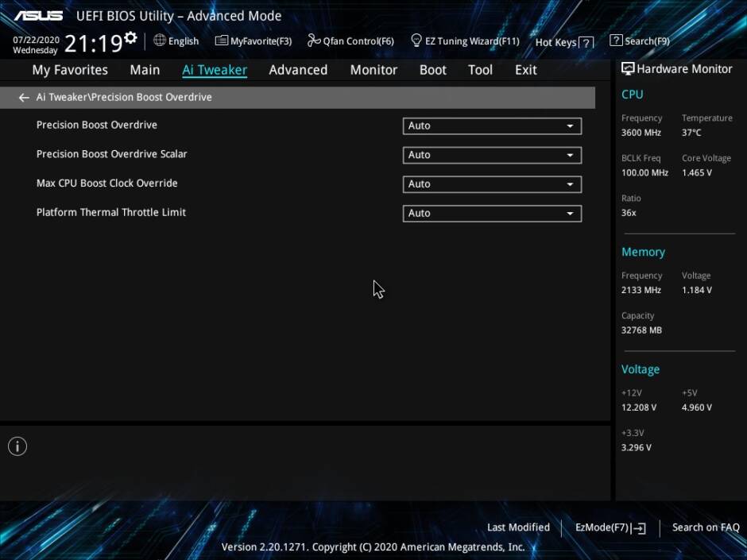Select the Exit tab
747x560 pixels.
point(525,70)
